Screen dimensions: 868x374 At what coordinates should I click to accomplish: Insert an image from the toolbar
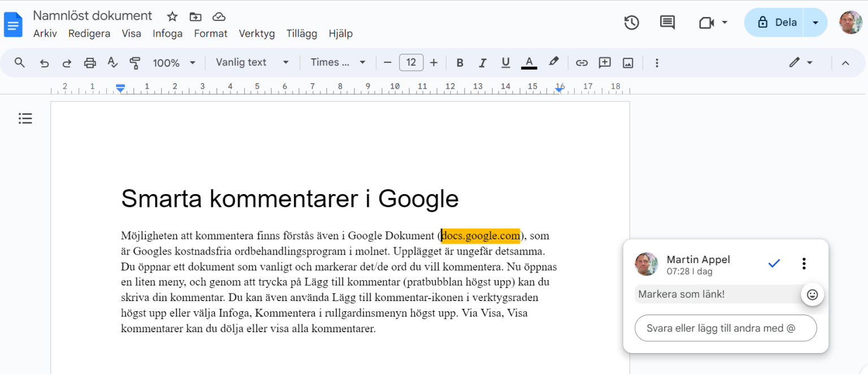coord(628,62)
